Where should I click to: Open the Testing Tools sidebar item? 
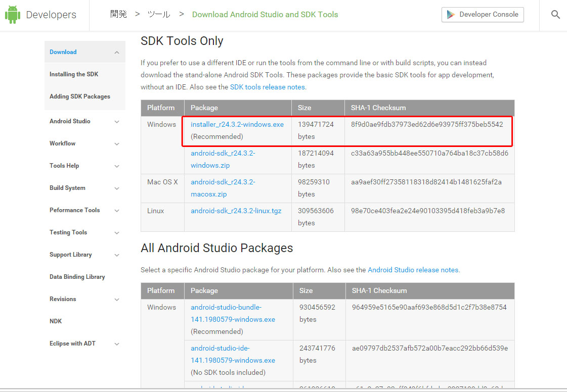coord(68,232)
